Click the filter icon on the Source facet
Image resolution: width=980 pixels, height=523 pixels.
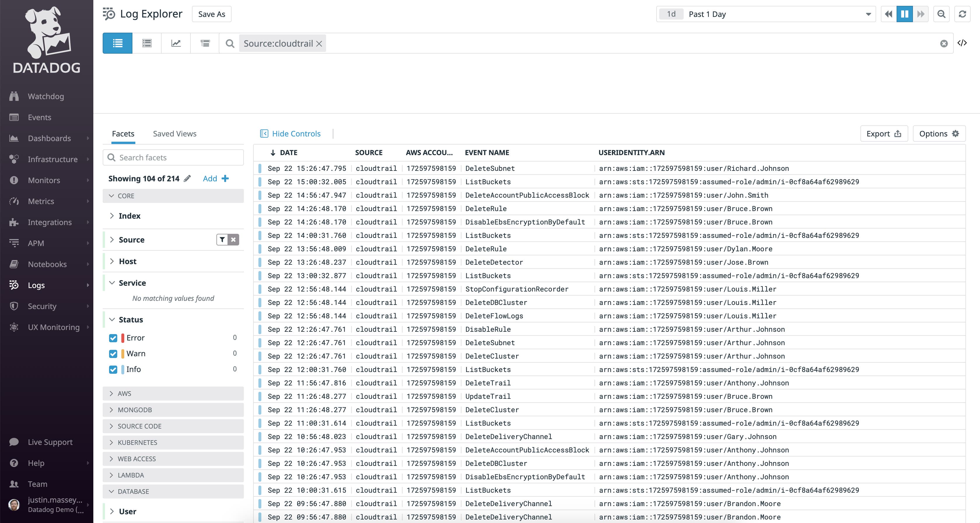(x=222, y=240)
